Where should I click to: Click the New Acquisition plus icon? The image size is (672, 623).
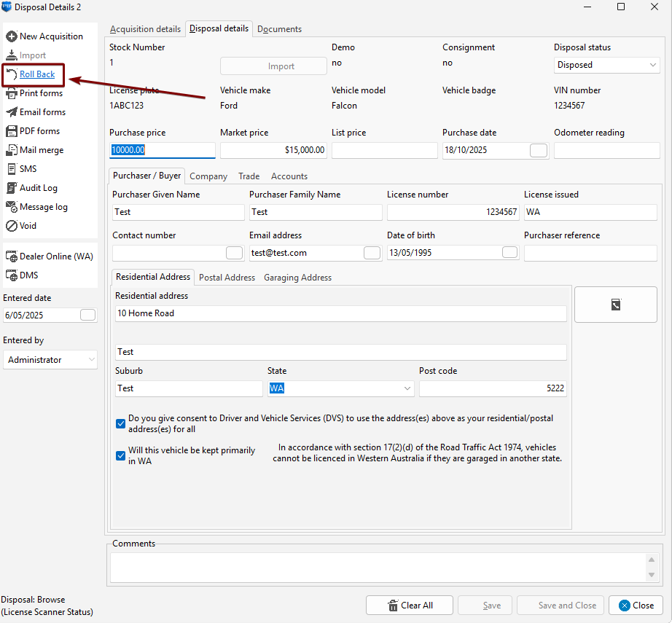point(12,36)
